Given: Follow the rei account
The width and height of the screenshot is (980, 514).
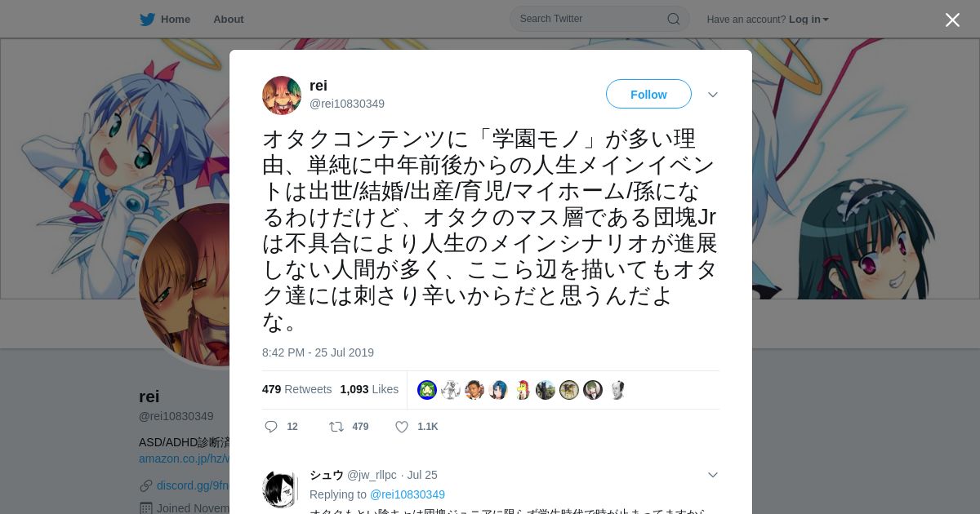Looking at the screenshot, I should coord(648,95).
